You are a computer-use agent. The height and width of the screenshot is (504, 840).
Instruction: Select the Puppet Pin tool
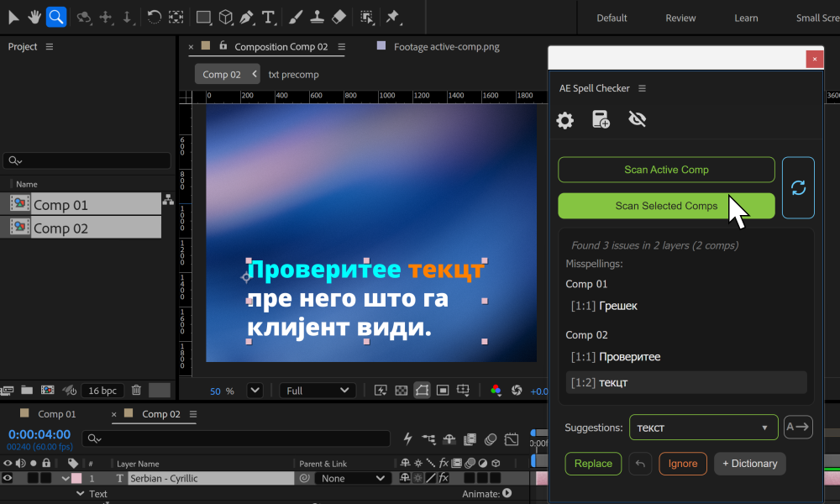pos(392,17)
